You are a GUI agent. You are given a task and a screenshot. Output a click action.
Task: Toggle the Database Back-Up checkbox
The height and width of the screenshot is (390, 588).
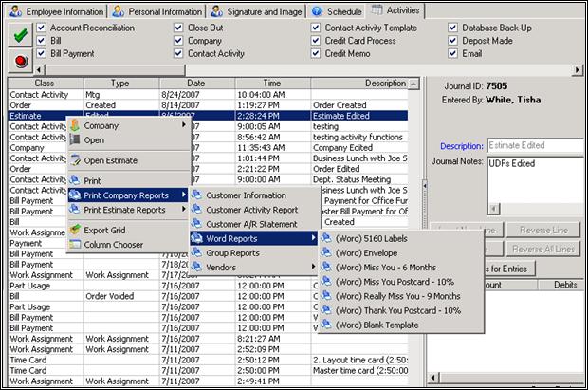point(453,28)
